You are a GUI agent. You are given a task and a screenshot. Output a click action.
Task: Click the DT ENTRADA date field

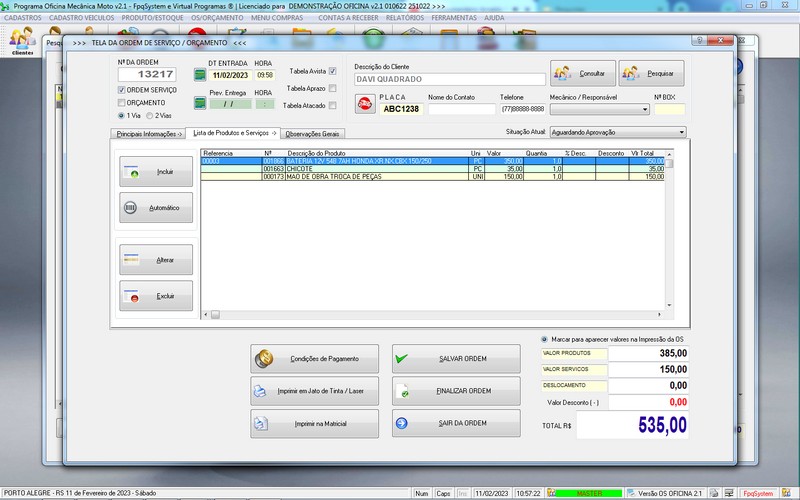(230, 75)
